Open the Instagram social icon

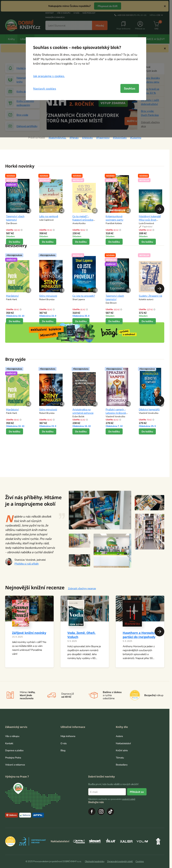coord(101,811)
